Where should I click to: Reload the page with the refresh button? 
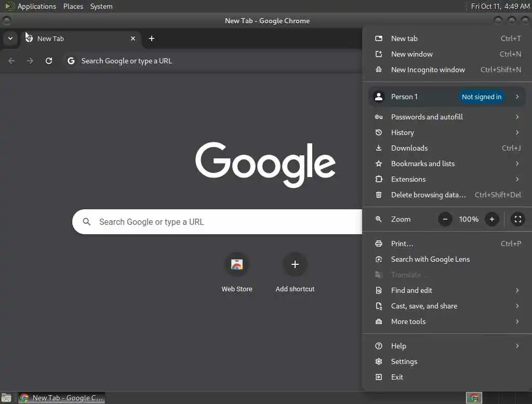coord(49,61)
